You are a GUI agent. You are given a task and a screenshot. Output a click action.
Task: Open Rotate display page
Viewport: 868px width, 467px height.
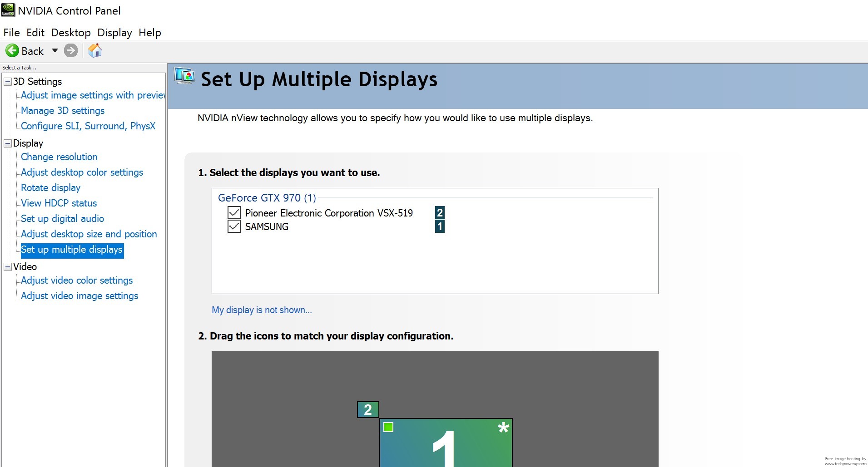(50, 188)
